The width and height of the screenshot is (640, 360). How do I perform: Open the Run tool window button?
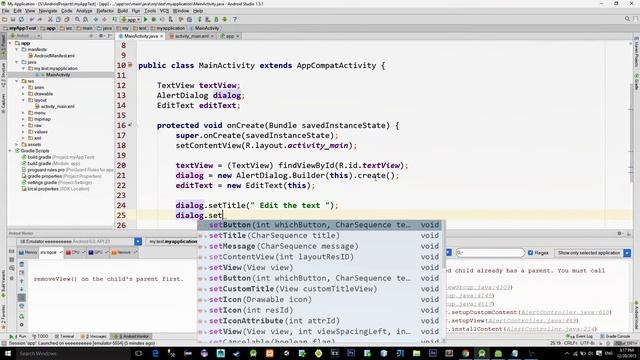click(x=18, y=336)
